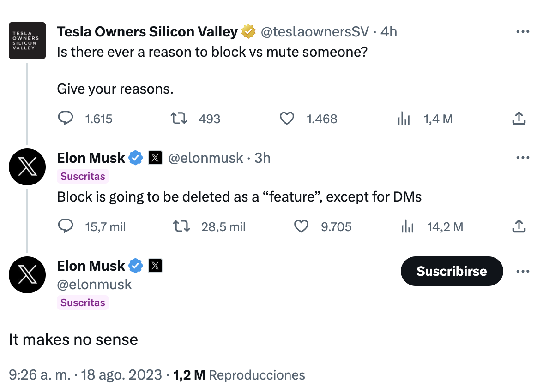View analytics of the 1,4 M views tweet
The height and width of the screenshot is (392, 543).
pos(404,119)
